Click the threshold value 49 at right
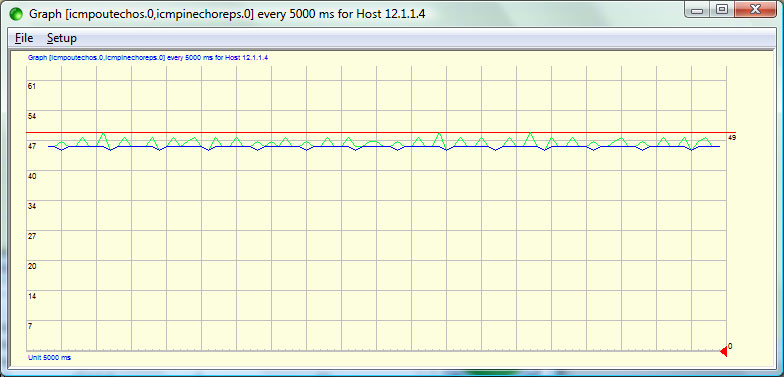784x377 pixels. tap(732, 138)
